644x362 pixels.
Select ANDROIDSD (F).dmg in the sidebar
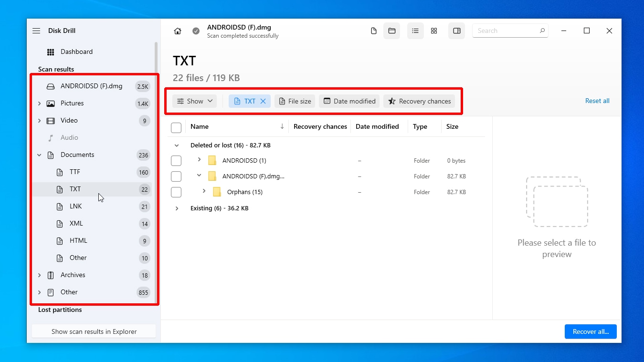pyautogui.click(x=92, y=86)
